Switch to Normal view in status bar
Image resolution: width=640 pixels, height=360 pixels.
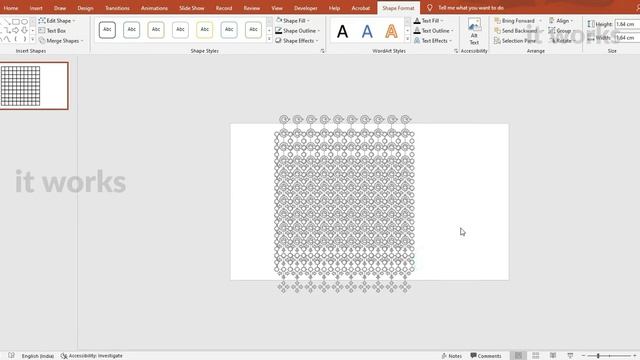coord(518,356)
